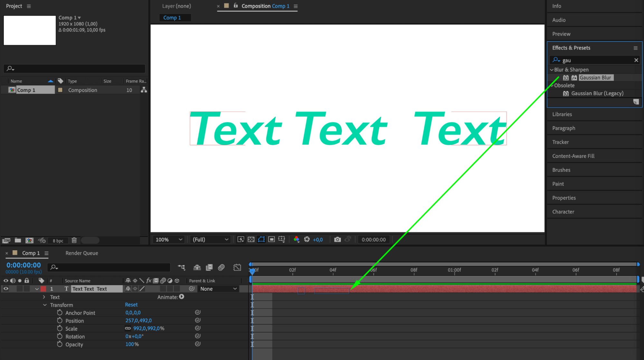This screenshot has height=360, width=644.
Task: Open the resolution dropdown set to Full
Action: click(210, 239)
